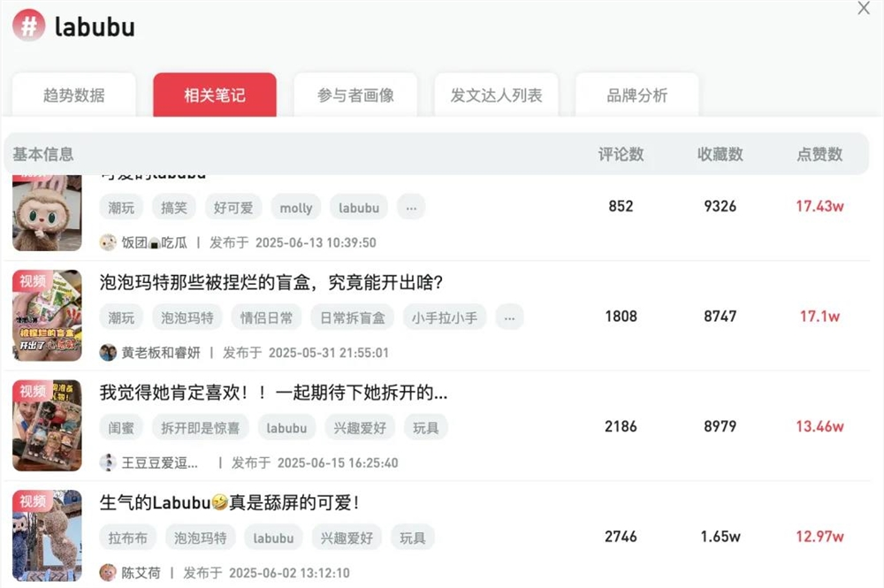The height and width of the screenshot is (588, 884).
Task: Expand hidden tags on 可爱的labubu note
Action: 411,207
